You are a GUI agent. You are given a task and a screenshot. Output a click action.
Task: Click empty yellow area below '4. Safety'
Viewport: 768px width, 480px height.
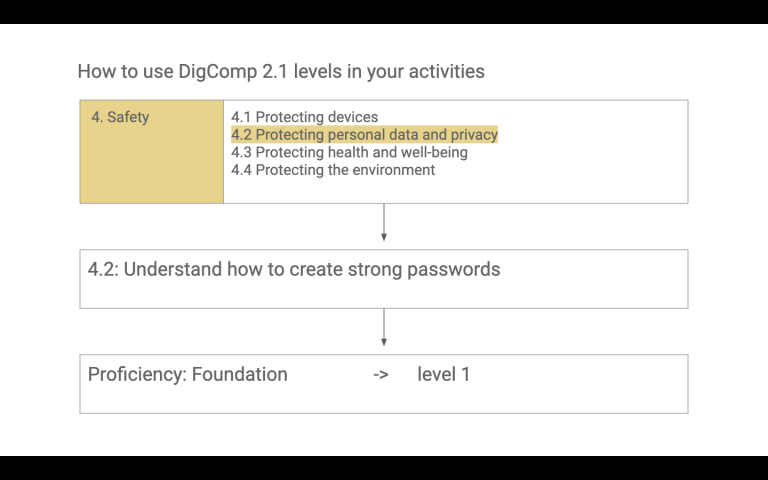(151, 168)
